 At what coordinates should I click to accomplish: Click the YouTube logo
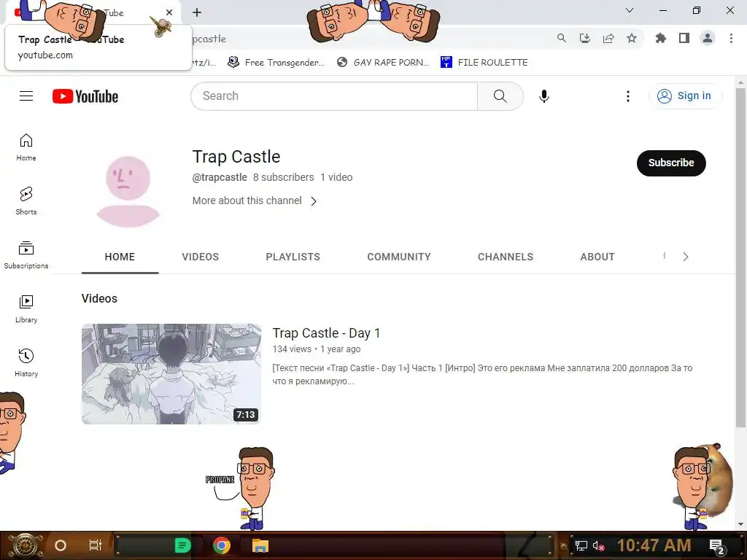coord(85,96)
